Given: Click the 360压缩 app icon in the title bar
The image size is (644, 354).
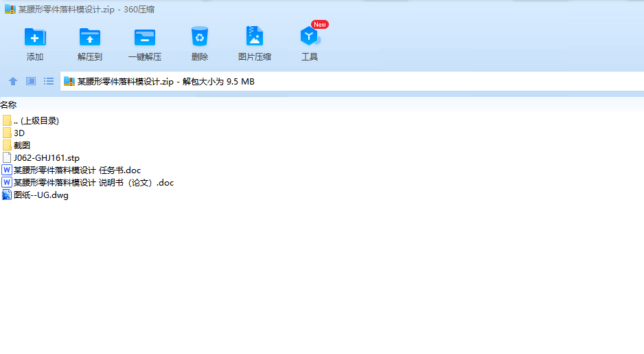Looking at the screenshot, I should coord(10,9).
